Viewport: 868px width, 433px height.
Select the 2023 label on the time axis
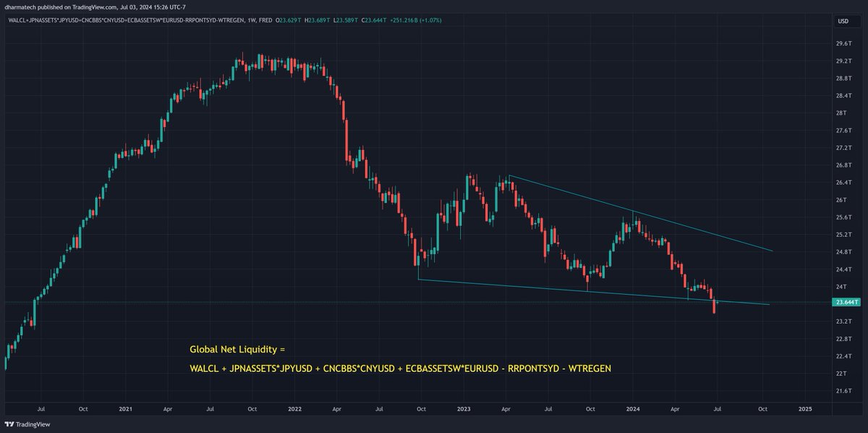point(463,408)
